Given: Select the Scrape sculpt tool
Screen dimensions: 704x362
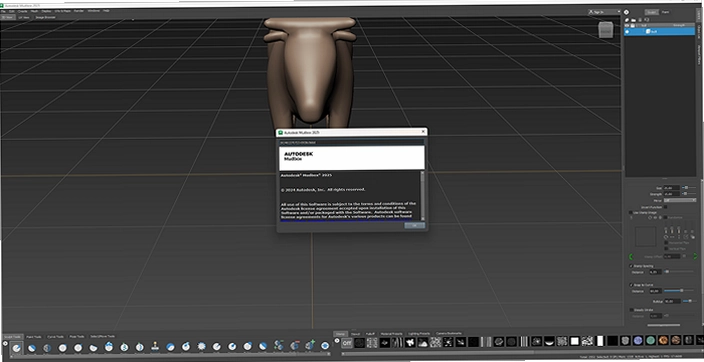Looking at the screenshot, I should 186,346.
